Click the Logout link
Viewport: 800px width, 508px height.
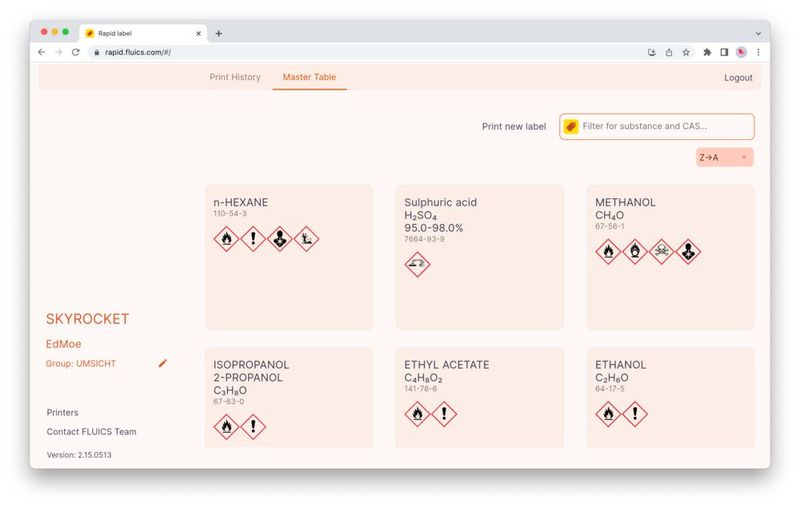click(x=738, y=78)
